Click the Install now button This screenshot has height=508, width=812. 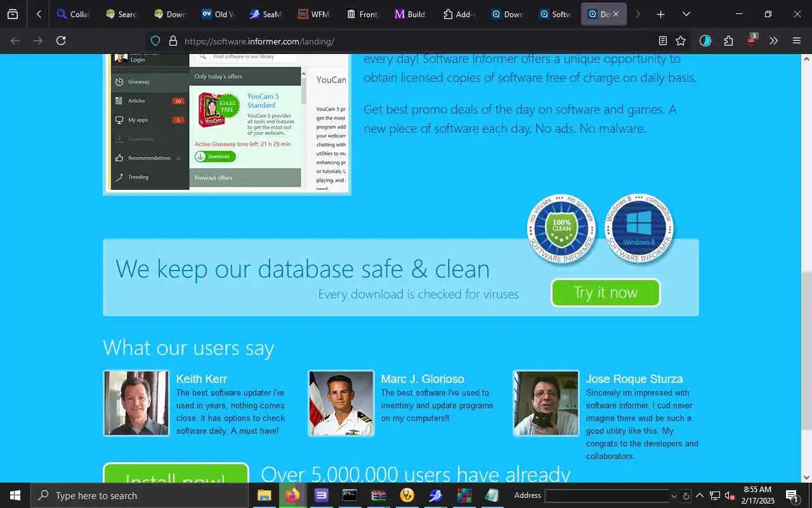pyautogui.click(x=176, y=473)
